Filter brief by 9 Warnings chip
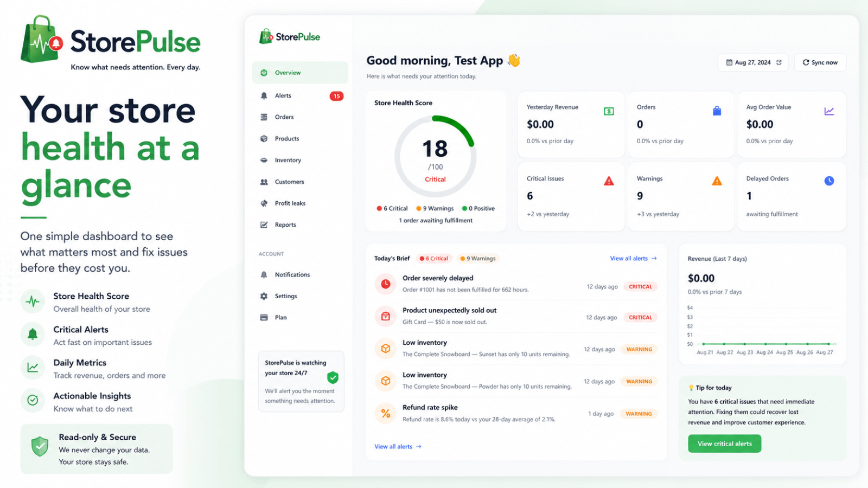 [478, 259]
